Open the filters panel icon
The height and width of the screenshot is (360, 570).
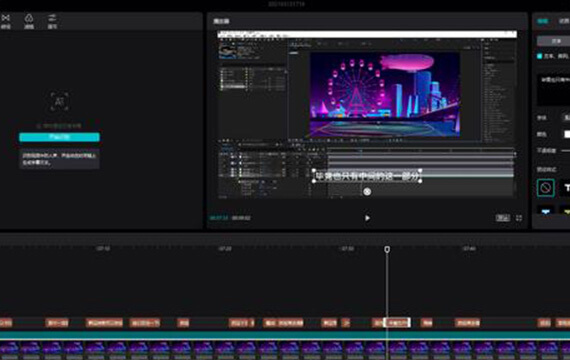[x=29, y=21]
